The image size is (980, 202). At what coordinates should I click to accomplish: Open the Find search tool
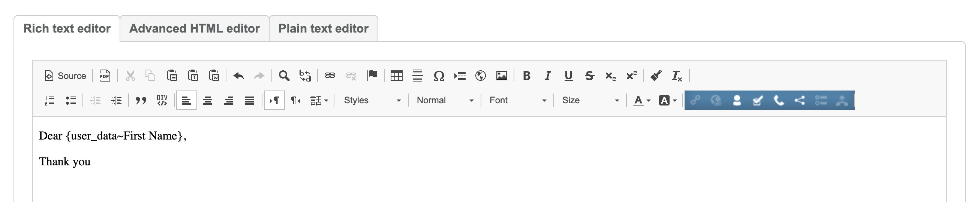pos(284,76)
